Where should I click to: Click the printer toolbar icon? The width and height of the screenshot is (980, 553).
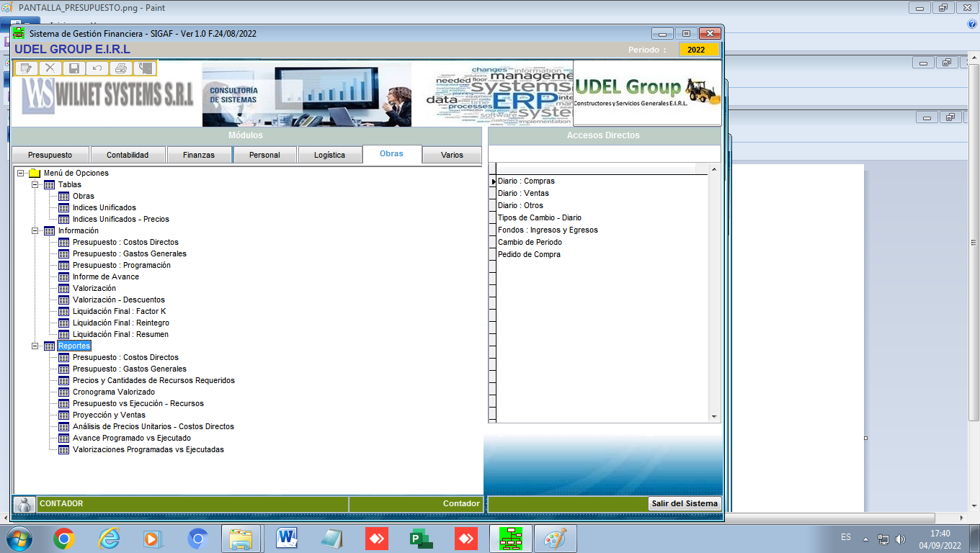point(121,68)
